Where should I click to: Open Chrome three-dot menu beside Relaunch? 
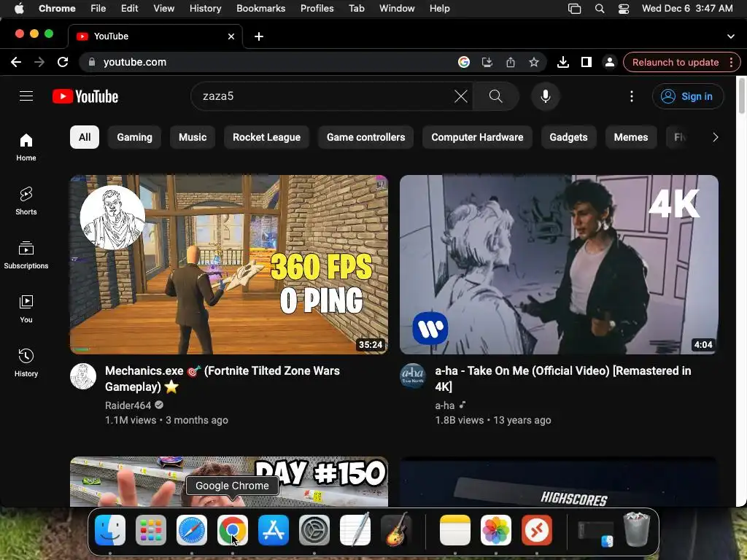click(x=731, y=63)
